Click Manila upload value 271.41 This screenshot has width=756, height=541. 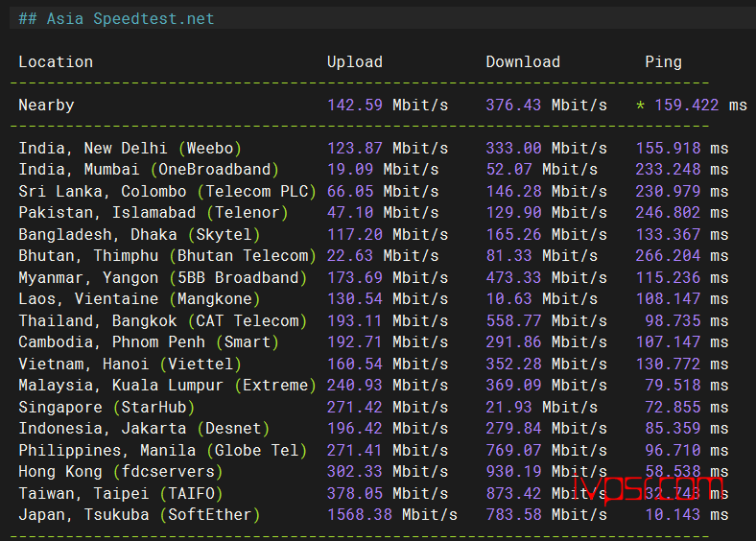point(355,450)
